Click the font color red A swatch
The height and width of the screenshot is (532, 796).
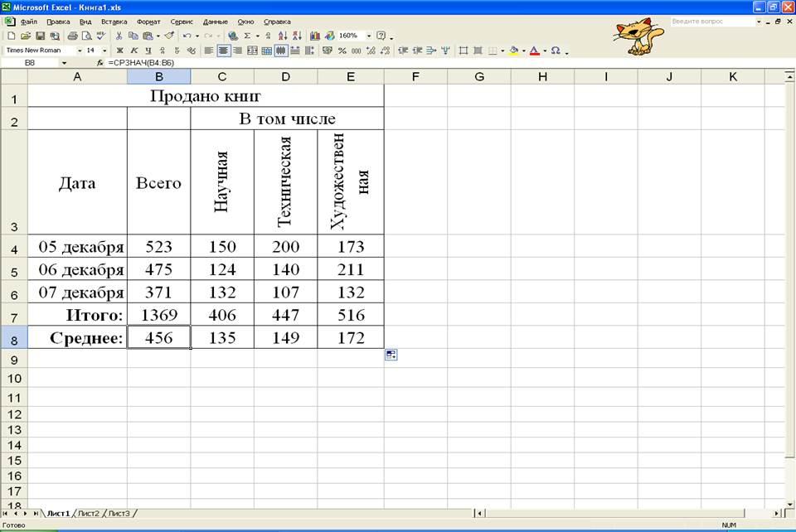534,51
